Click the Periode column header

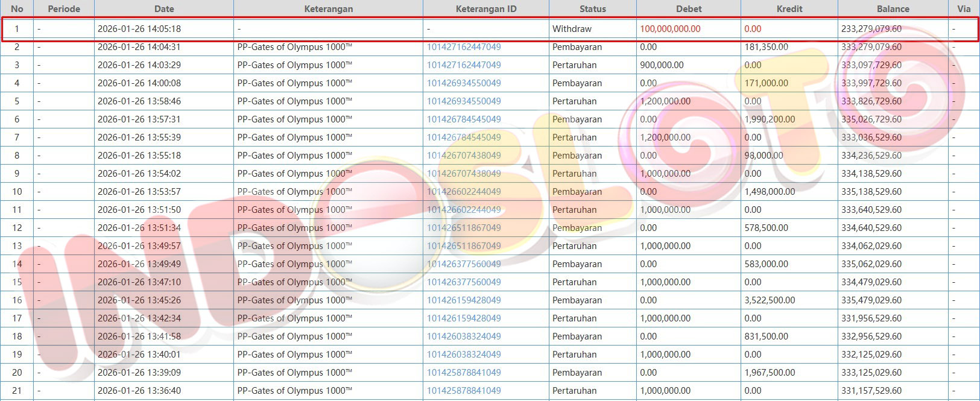64,9
